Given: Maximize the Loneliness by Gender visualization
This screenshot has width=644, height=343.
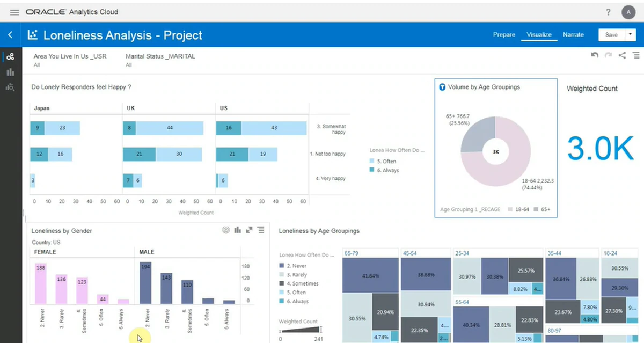Looking at the screenshot, I should click(249, 230).
